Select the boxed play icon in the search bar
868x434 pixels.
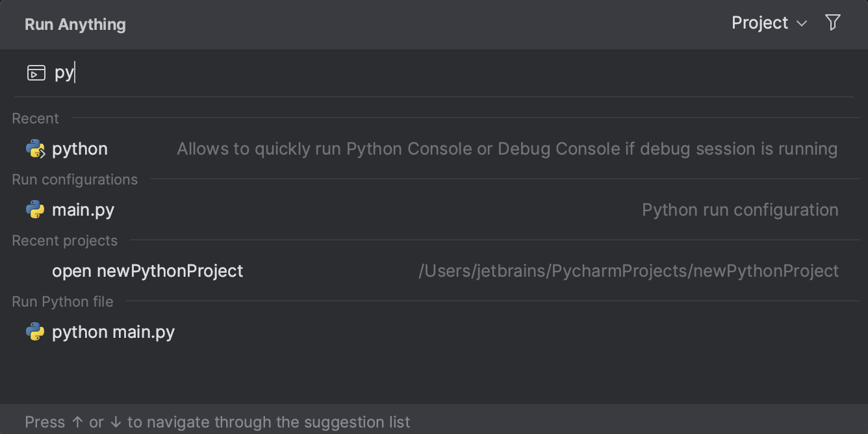tap(36, 72)
